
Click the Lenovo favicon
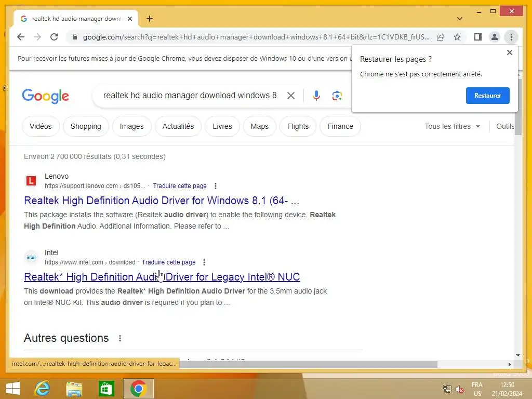coord(31,181)
